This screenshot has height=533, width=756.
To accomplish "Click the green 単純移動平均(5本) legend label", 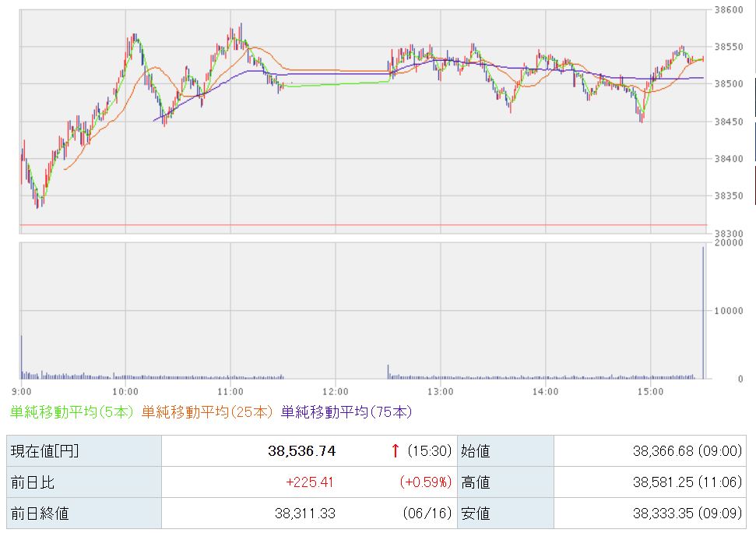I will (x=72, y=412).
